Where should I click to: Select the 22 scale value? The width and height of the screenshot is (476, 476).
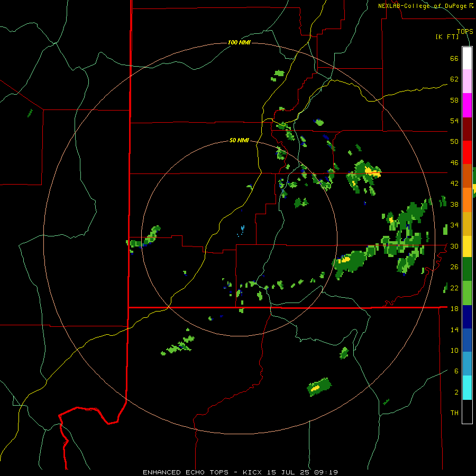pos(454,288)
